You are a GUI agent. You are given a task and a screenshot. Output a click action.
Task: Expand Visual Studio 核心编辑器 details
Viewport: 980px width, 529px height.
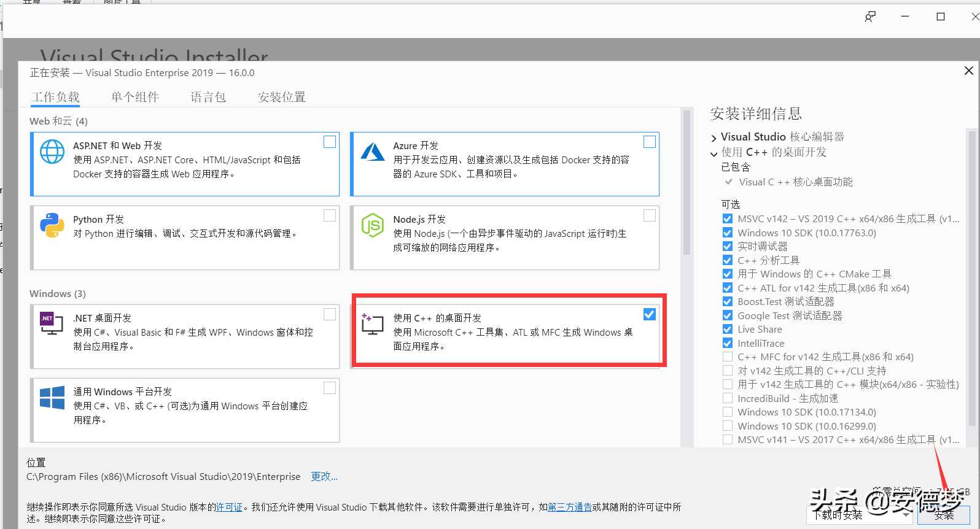click(714, 137)
